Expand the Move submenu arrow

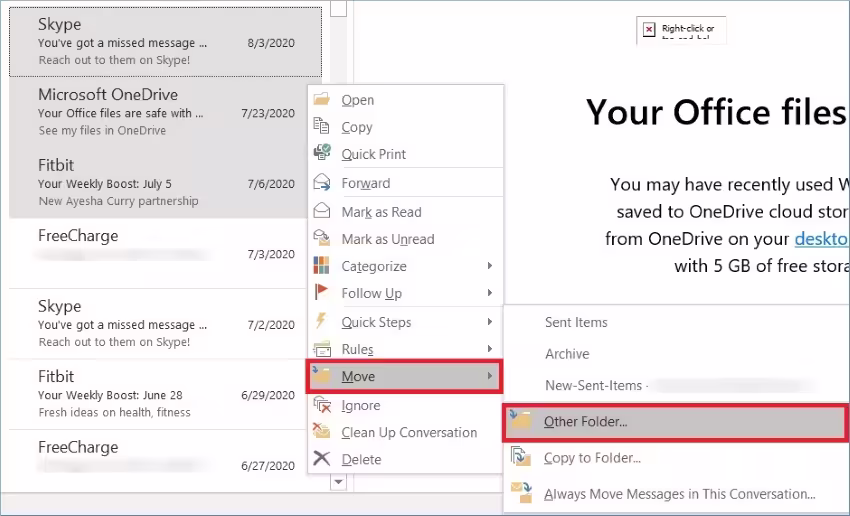click(490, 376)
